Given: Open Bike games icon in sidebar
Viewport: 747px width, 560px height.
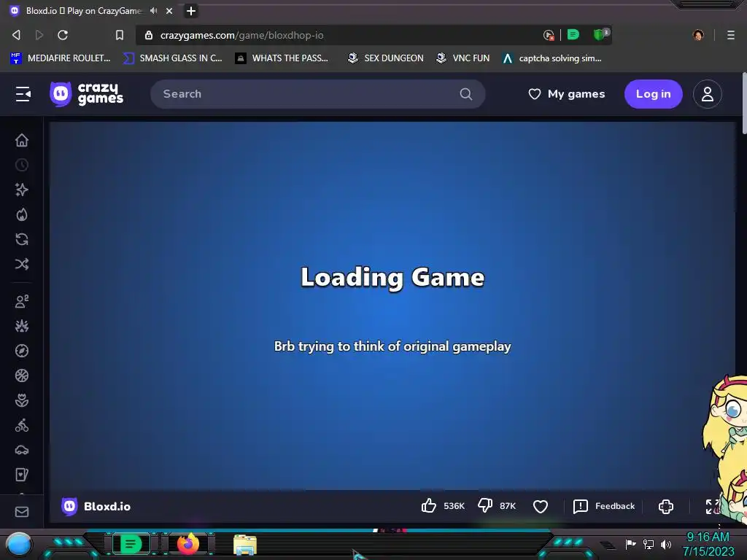Looking at the screenshot, I should click(x=22, y=425).
